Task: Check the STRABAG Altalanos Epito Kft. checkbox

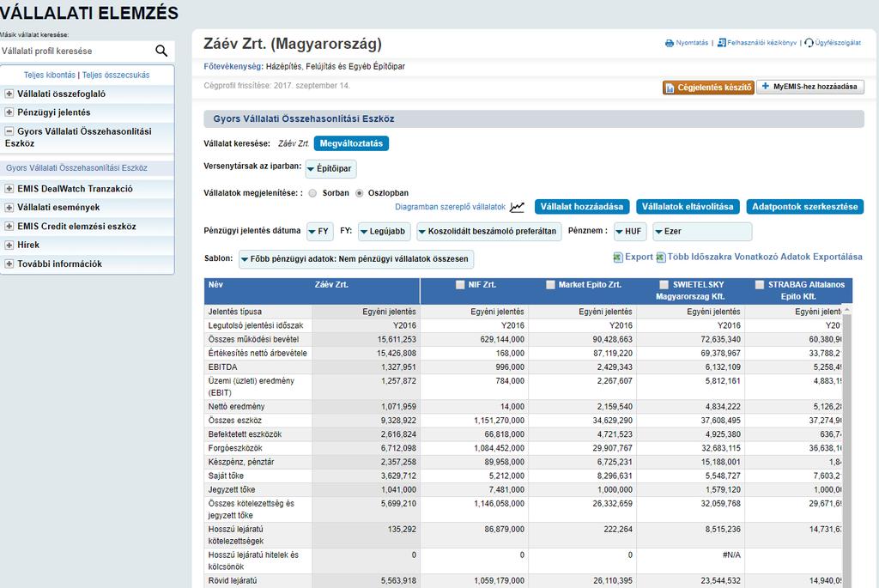Action: tap(760, 285)
